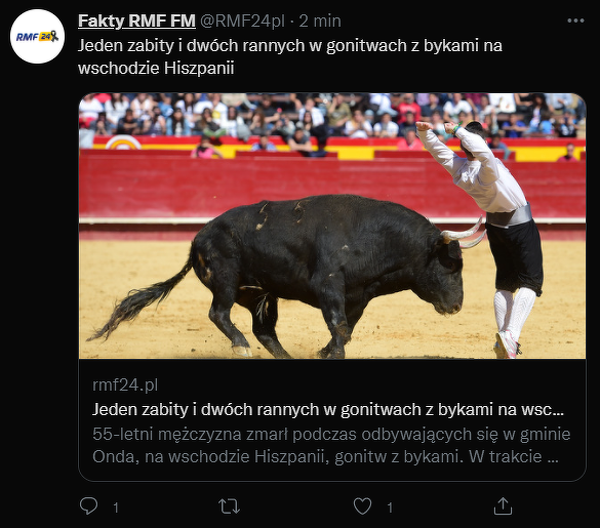Screen dimensions: 600x528
Task: Click the reply count number
Action: tap(116, 508)
